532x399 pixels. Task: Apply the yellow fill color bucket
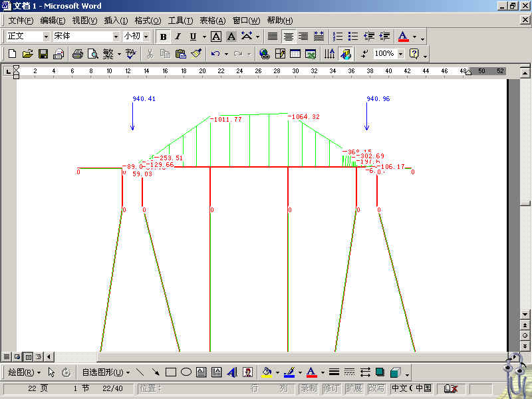click(x=267, y=372)
